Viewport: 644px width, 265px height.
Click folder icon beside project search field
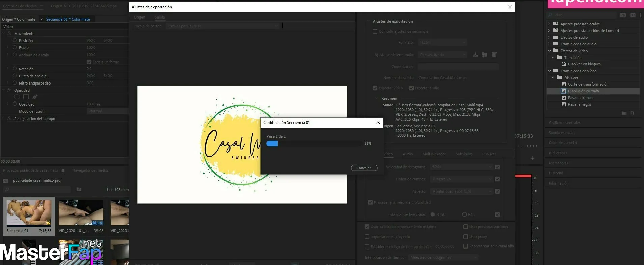pos(79,189)
